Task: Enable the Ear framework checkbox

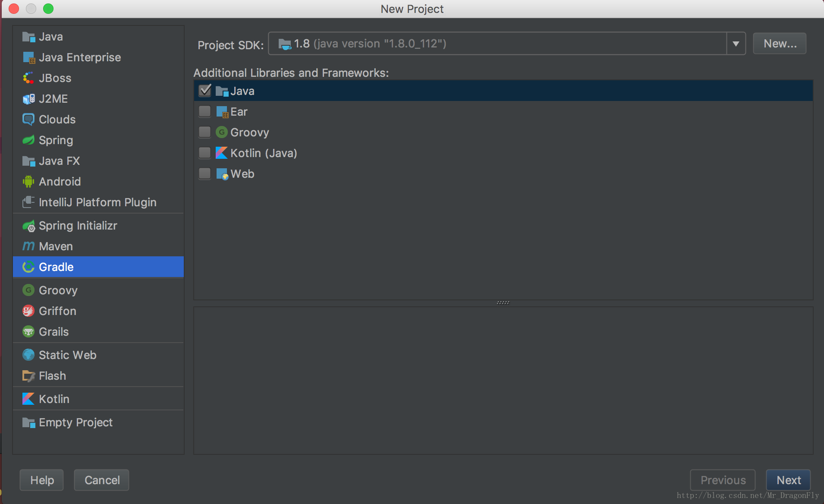Action: [205, 111]
